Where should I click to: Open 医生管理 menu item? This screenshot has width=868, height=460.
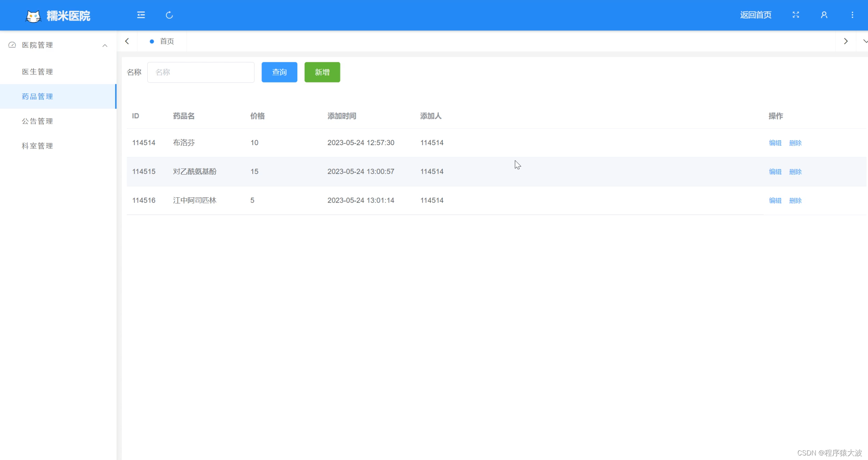coord(37,72)
